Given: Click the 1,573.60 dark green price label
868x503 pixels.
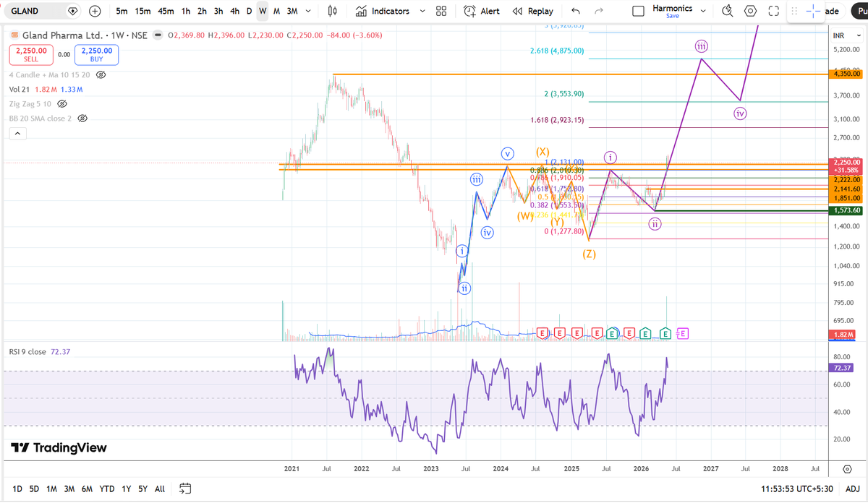Looking at the screenshot, I should tap(847, 210).
